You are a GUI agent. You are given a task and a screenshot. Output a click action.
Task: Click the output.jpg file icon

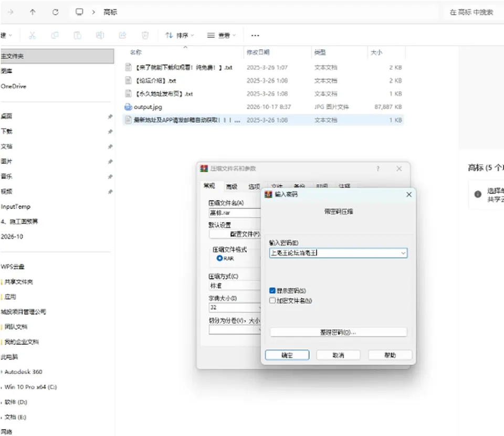(x=128, y=107)
